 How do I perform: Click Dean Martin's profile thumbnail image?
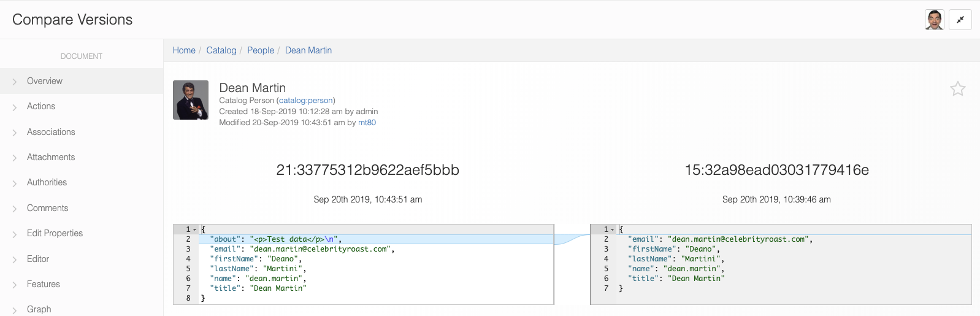[x=191, y=100]
